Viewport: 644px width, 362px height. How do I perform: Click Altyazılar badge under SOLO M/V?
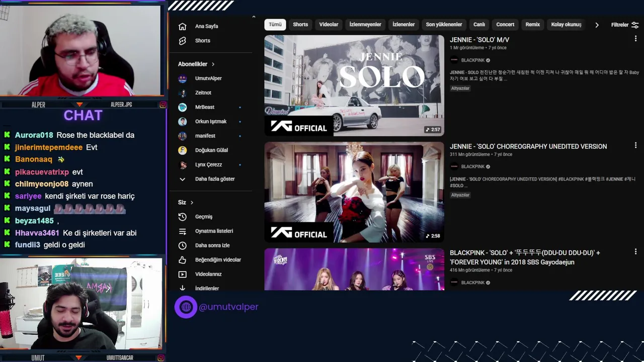tap(460, 88)
